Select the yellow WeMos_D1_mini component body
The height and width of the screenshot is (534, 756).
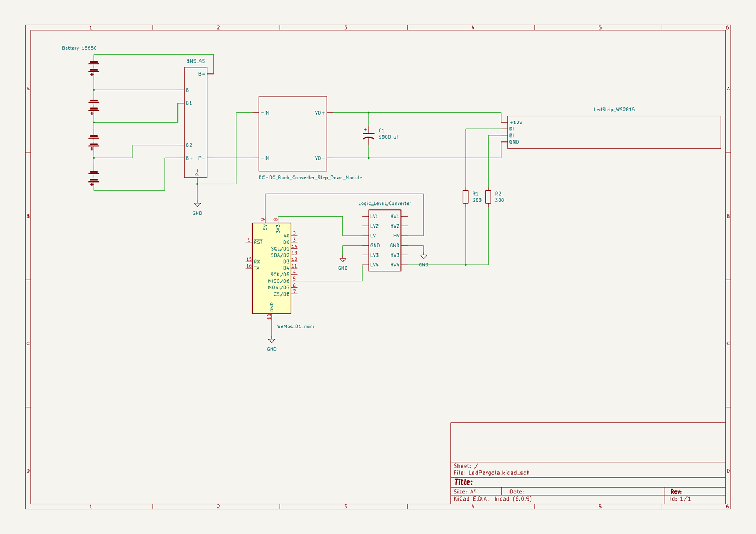271,269
